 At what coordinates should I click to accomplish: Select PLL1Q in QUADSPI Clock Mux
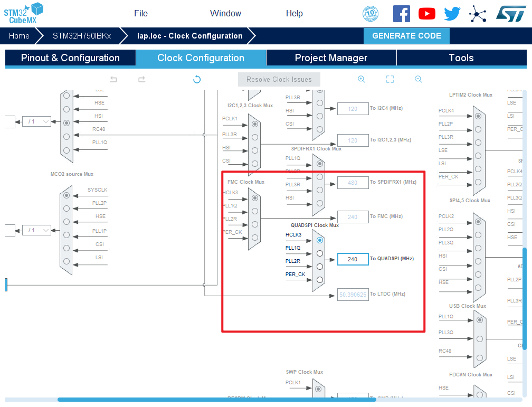pyautogui.click(x=320, y=253)
